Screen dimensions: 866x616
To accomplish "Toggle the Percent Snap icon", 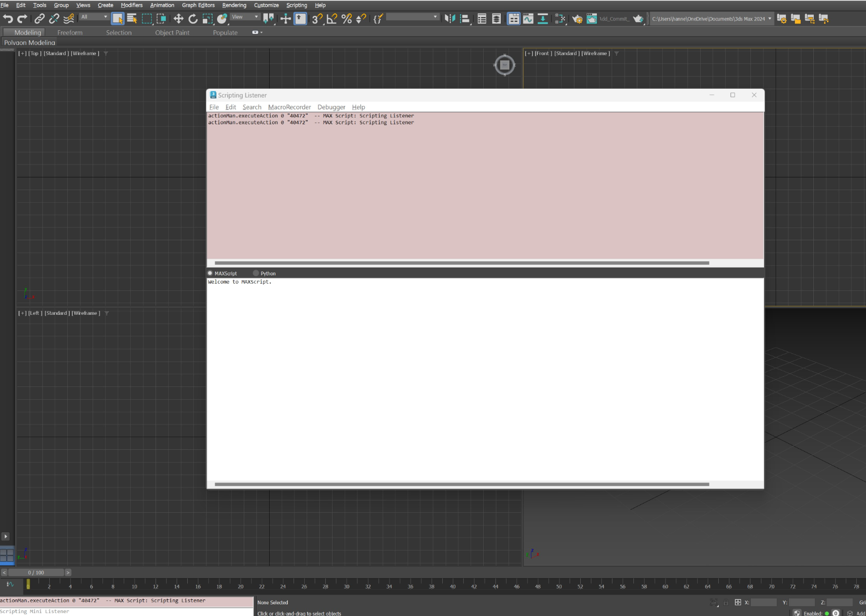I will pos(347,19).
